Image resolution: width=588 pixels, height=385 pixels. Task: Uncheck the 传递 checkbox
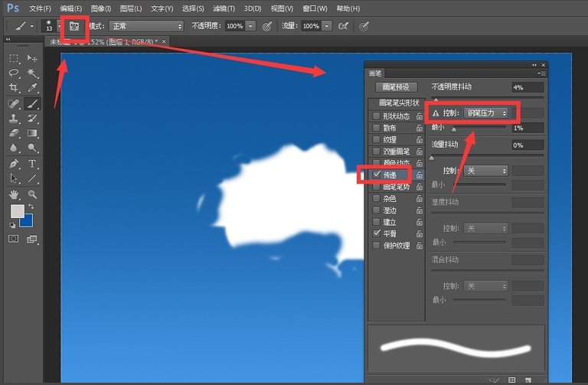tap(377, 175)
